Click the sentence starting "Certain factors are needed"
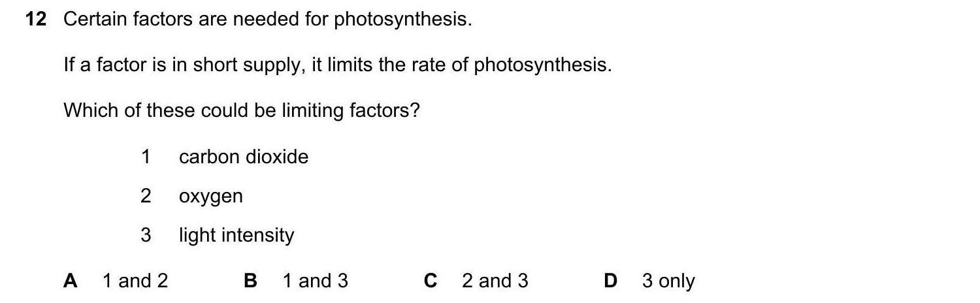The height and width of the screenshot is (303, 980). (267, 20)
